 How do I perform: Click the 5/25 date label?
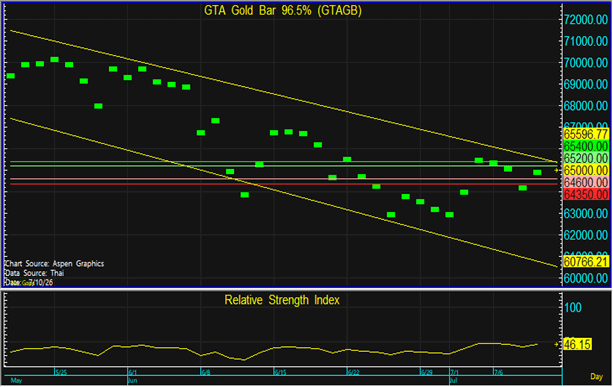(x=61, y=372)
